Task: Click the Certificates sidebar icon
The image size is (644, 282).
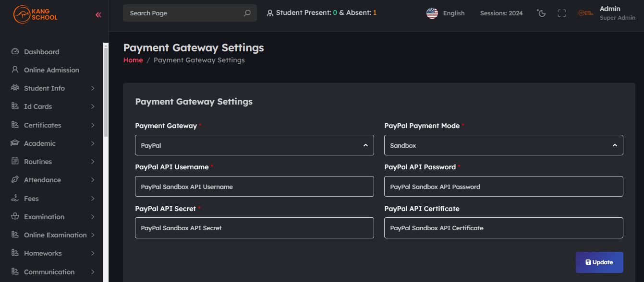Action: click(x=15, y=125)
